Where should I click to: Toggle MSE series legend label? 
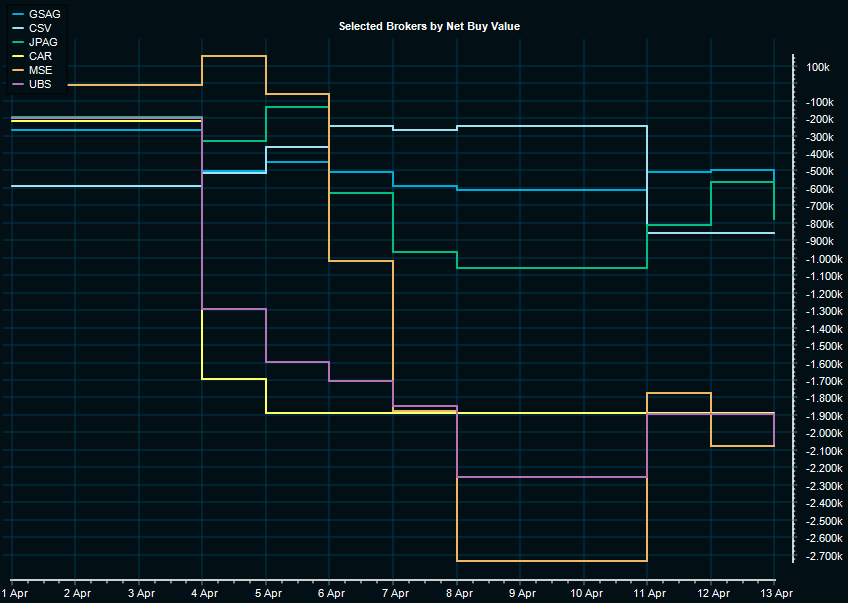pos(42,71)
